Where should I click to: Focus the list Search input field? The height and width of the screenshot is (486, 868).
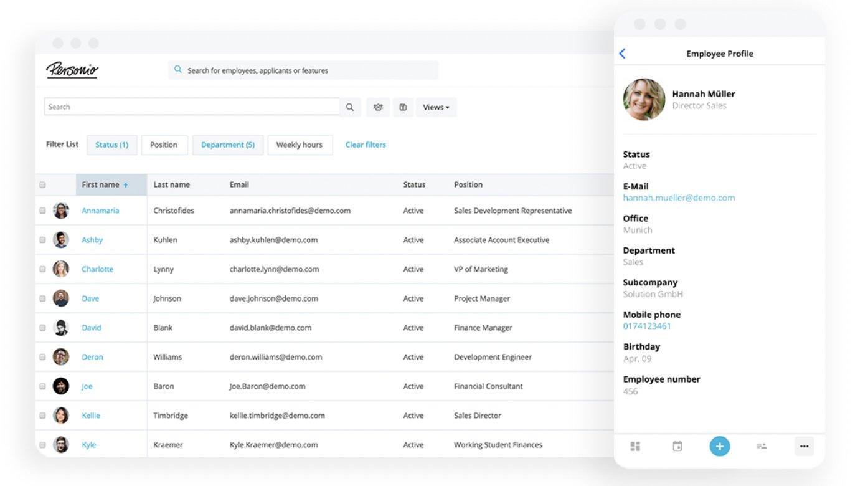(x=192, y=107)
